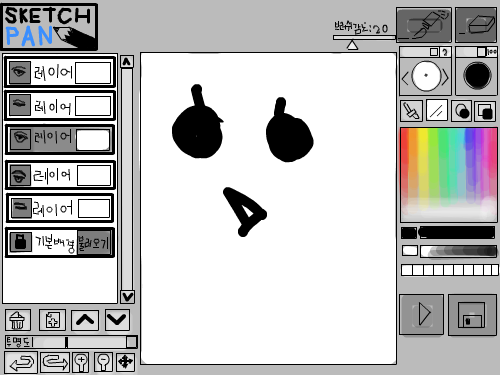Click the play triangle button
The image size is (500, 375).
click(422, 314)
